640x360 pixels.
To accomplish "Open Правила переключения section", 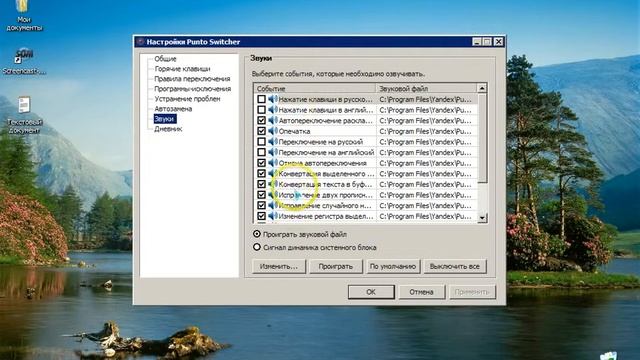I will click(x=192, y=79).
